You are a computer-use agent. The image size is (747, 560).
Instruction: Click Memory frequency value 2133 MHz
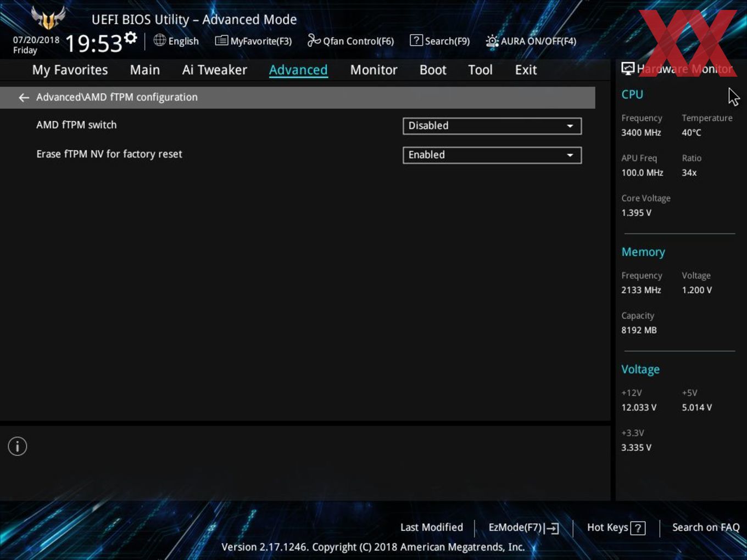pyautogui.click(x=641, y=290)
